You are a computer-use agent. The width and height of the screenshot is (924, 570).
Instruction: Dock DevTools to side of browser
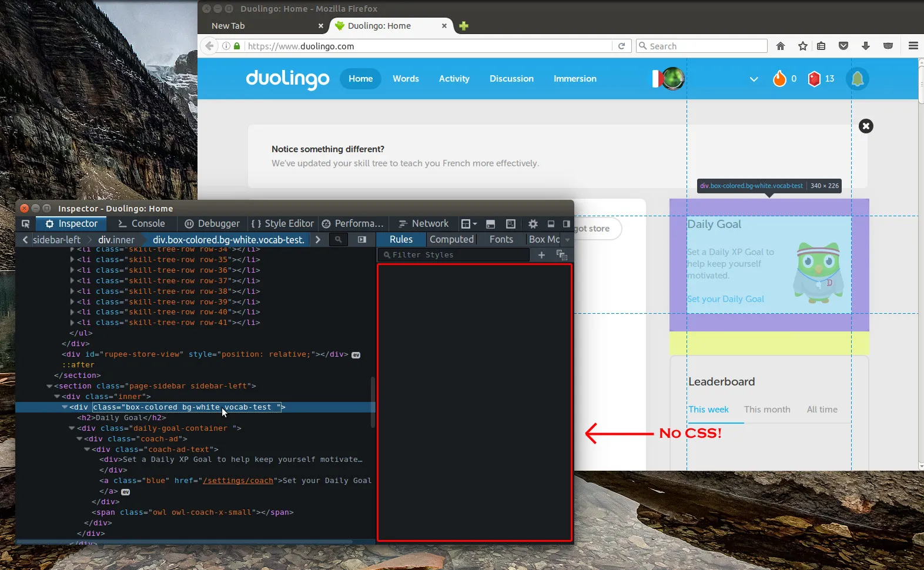click(566, 224)
